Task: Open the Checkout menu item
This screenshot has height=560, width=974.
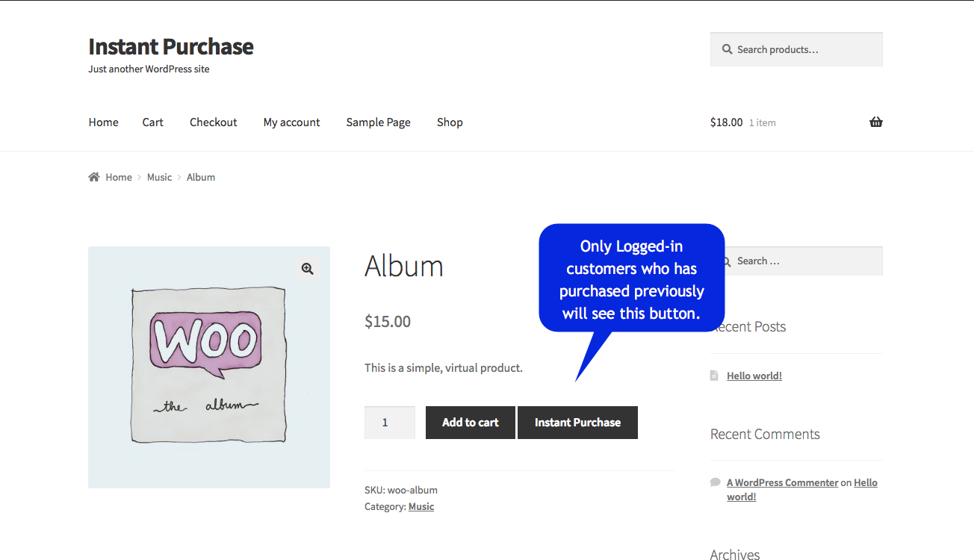Action: 214,122
